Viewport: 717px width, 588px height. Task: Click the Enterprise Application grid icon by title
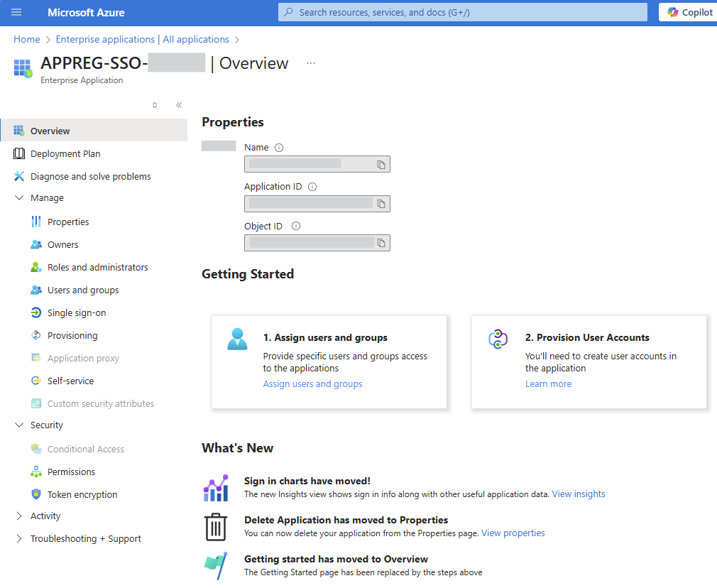(23, 68)
